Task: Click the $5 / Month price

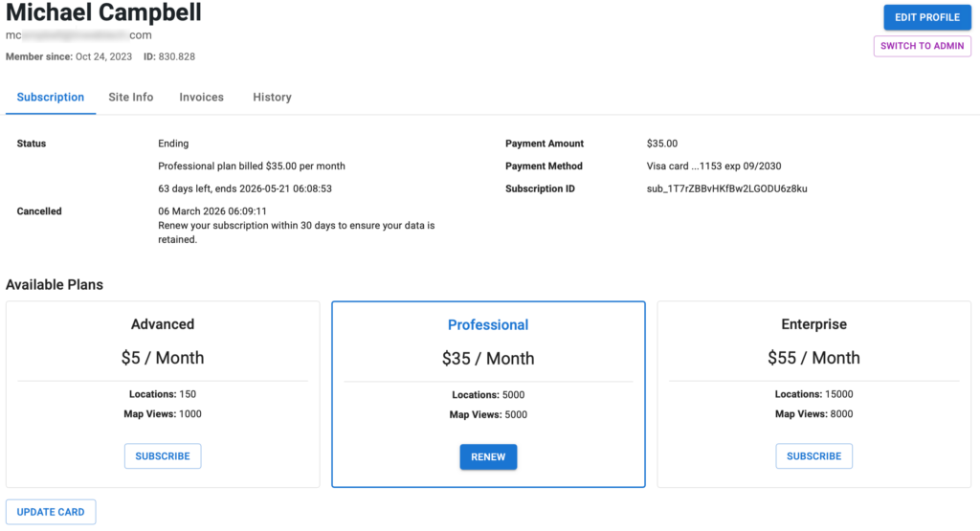Action: tap(163, 358)
